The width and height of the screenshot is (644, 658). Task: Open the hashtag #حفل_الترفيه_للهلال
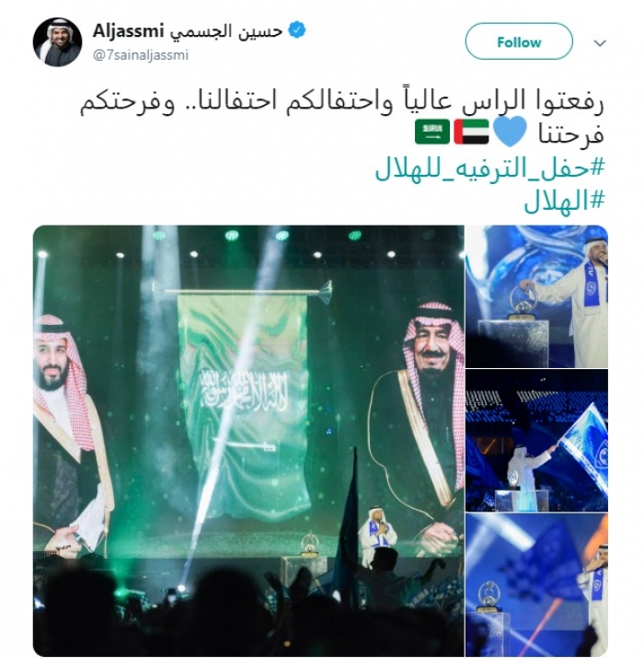[x=489, y=168]
